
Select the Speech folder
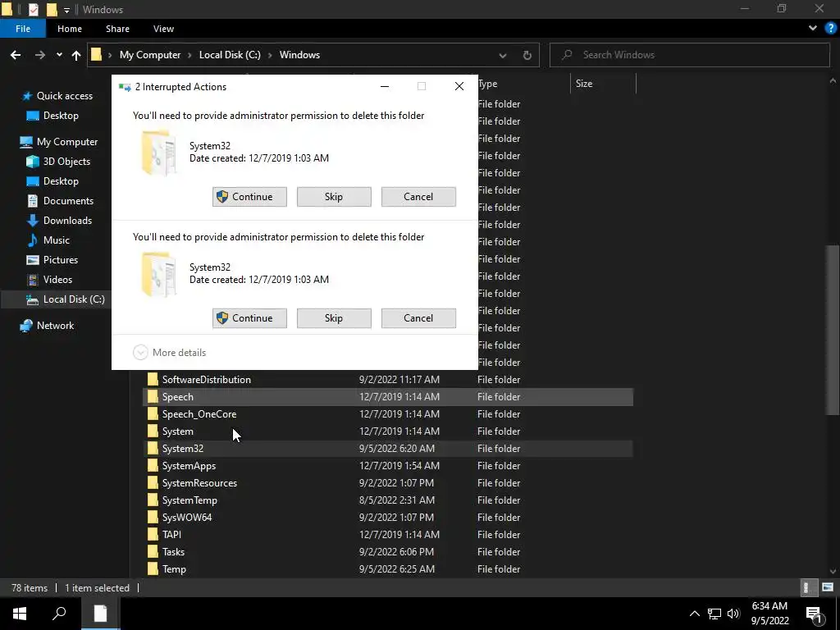(x=388, y=397)
